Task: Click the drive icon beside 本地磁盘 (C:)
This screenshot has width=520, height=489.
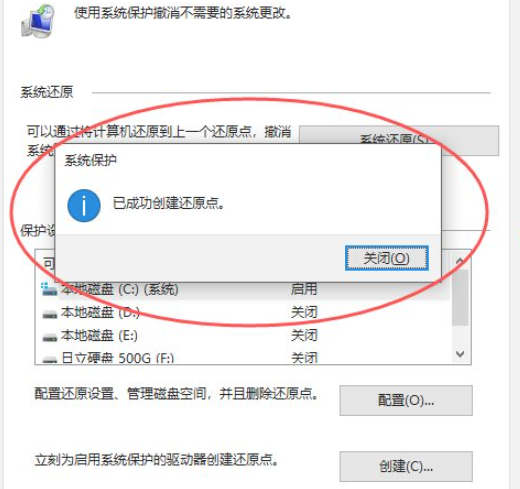Action: [x=49, y=289]
